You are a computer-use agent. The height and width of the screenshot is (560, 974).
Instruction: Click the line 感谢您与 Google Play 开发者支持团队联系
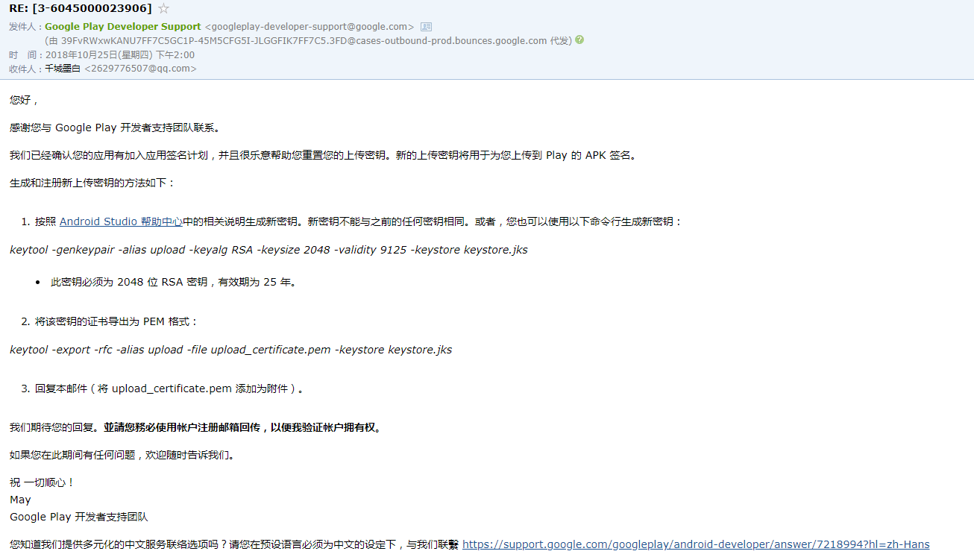point(115,128)
